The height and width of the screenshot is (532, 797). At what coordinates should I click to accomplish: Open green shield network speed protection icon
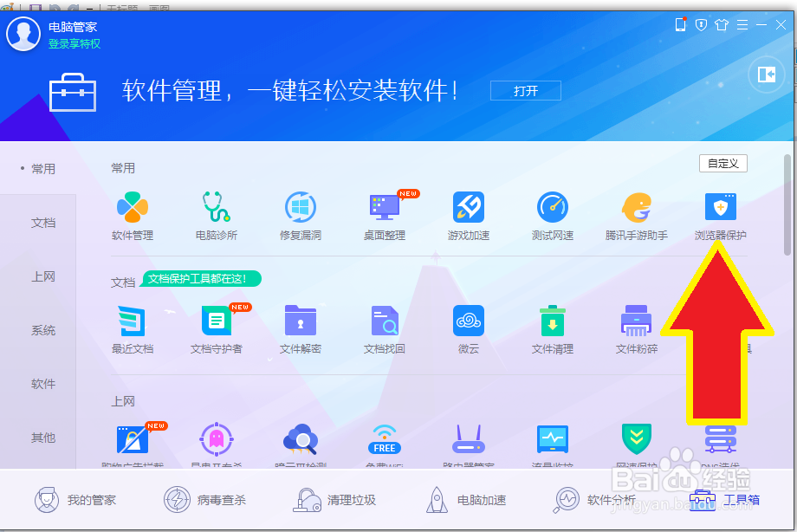click(x=637, y=439)
